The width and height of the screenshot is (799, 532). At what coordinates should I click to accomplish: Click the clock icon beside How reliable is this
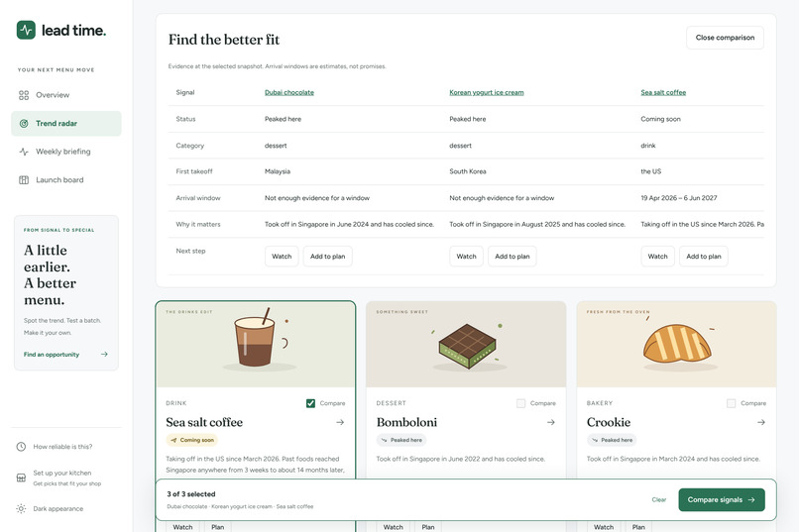(21, 447)
